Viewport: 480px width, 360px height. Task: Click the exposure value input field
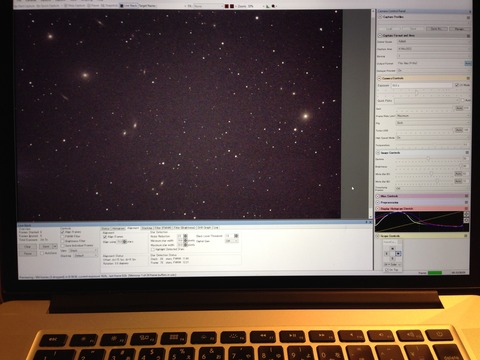pos(422,85)
